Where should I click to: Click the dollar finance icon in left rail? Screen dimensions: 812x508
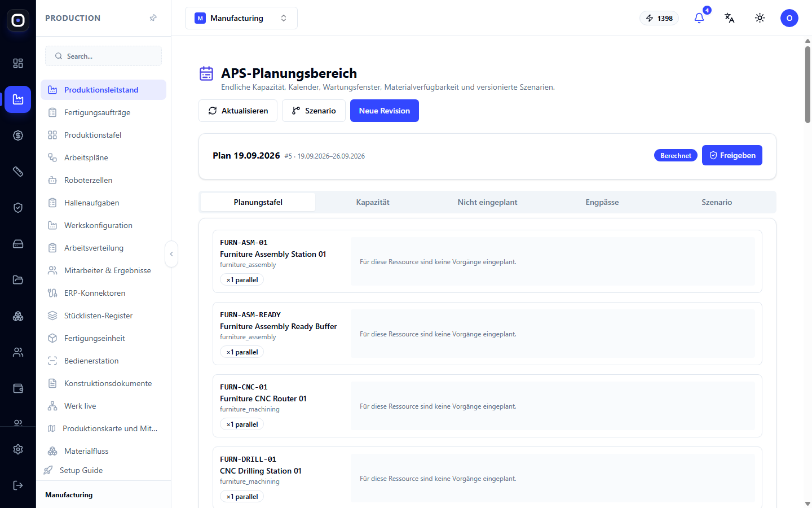click(18, 135)
